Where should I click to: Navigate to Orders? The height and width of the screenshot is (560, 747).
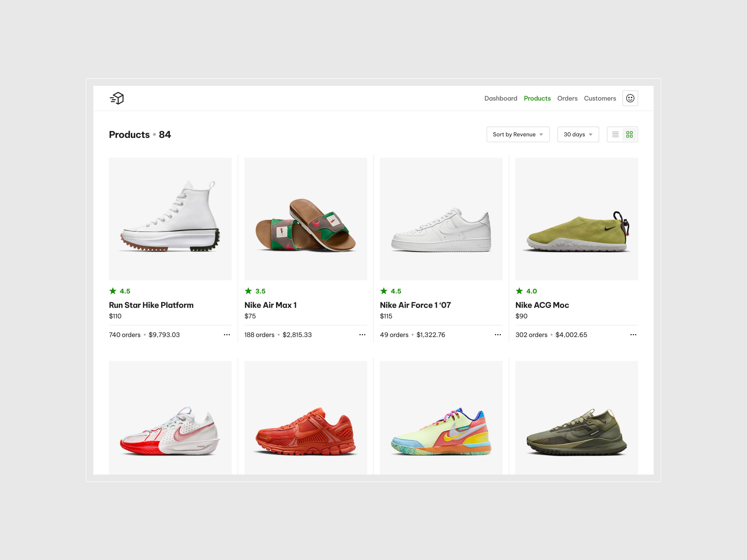click(x=567, y=98)
